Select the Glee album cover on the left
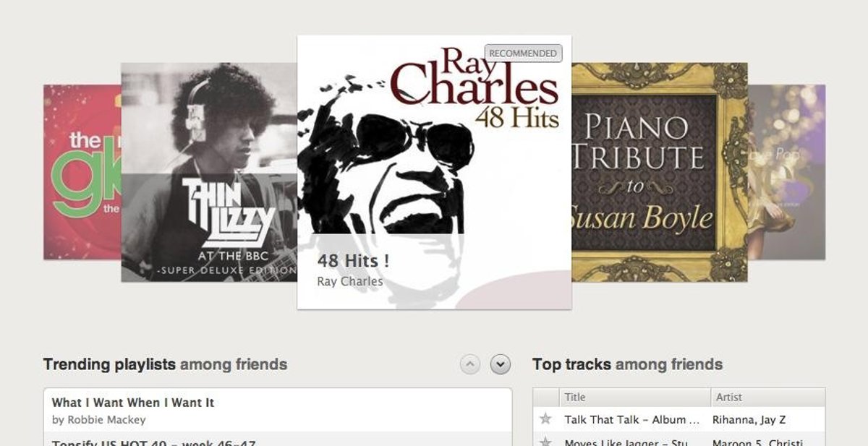This screenshot has height=446, width=868. click(x=82, y=172)
